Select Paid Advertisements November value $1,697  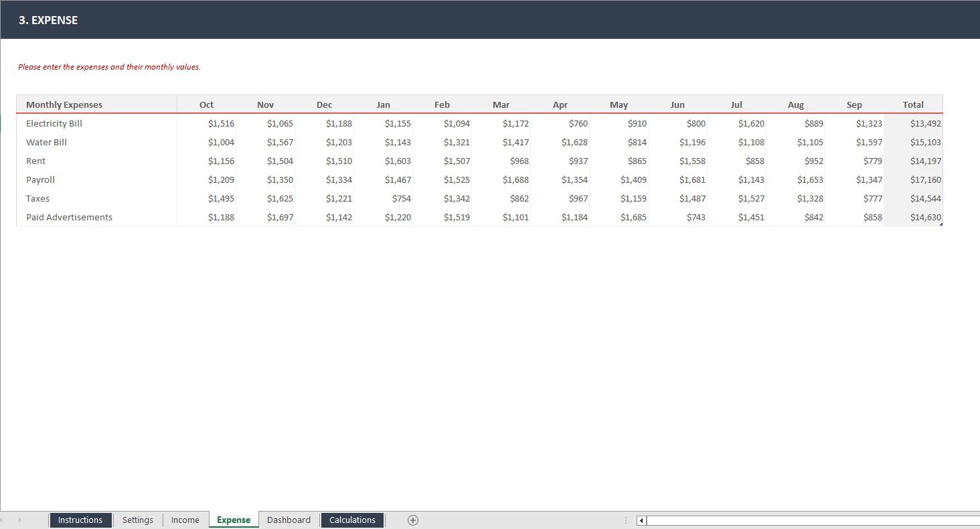pos(266,217)
